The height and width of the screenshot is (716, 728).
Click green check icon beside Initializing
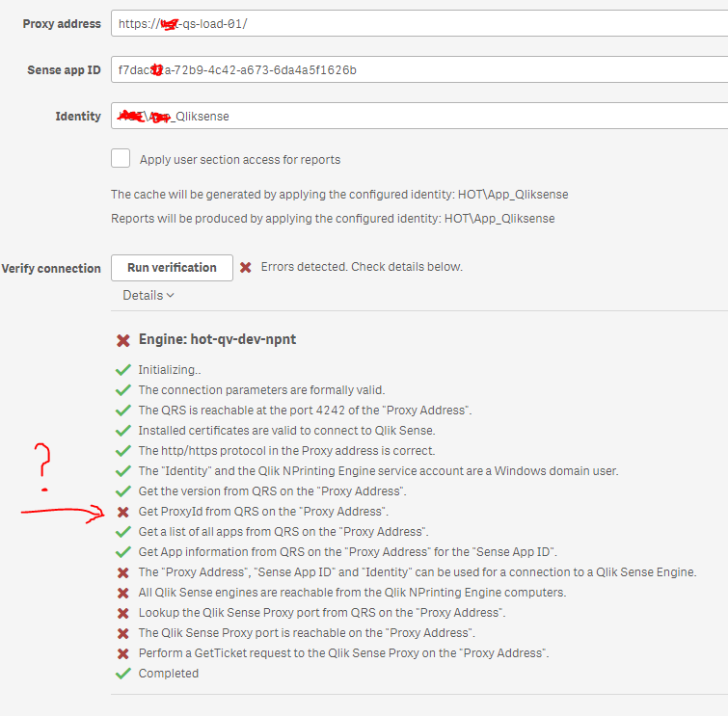(x=122, y=369)
